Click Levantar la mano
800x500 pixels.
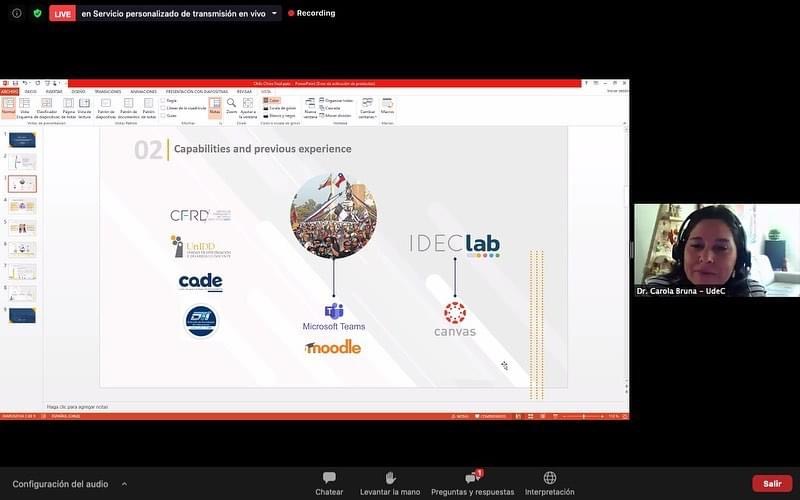[390, 484]
